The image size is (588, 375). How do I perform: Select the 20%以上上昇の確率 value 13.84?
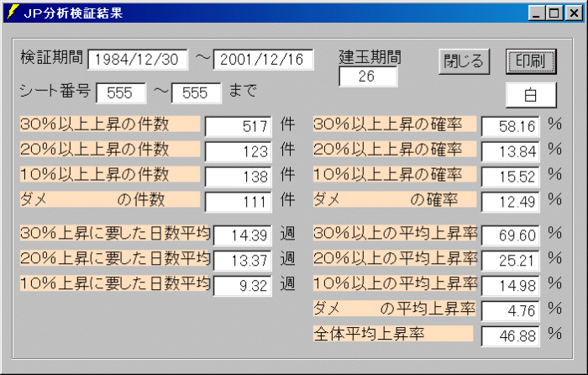pyautogui.click(x=511, y=151)
